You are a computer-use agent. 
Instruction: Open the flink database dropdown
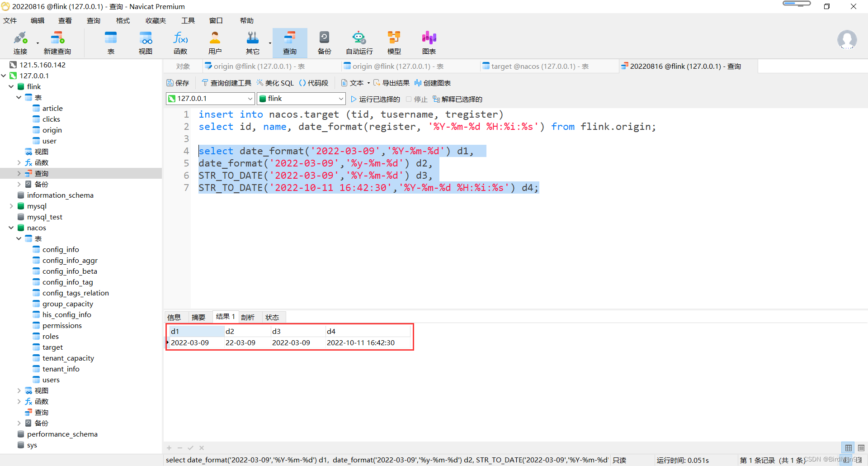[341, 99]
